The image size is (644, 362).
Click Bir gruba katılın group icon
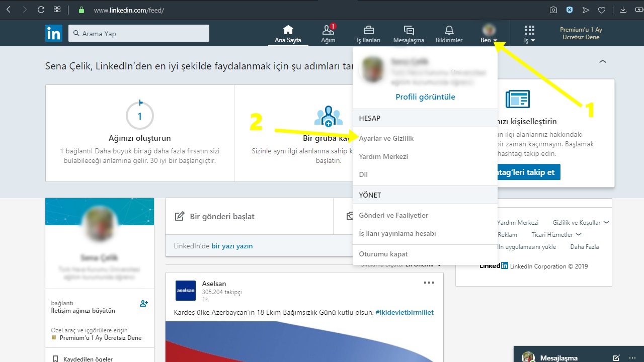(328, 116)
